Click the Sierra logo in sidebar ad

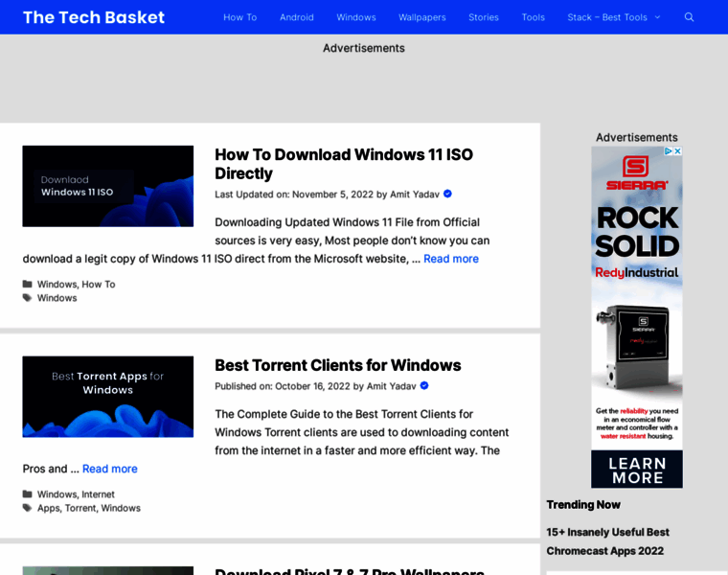click(x=637, y=172)
